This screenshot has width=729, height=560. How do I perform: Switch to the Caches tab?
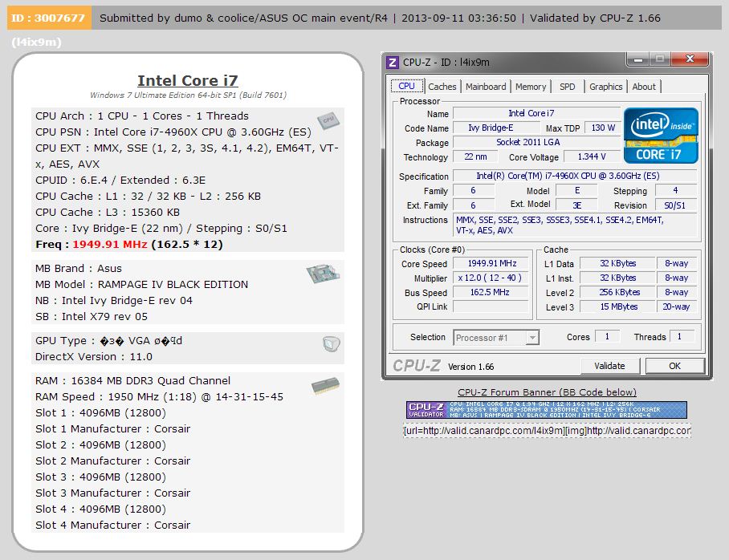click(x=442, y=87)
